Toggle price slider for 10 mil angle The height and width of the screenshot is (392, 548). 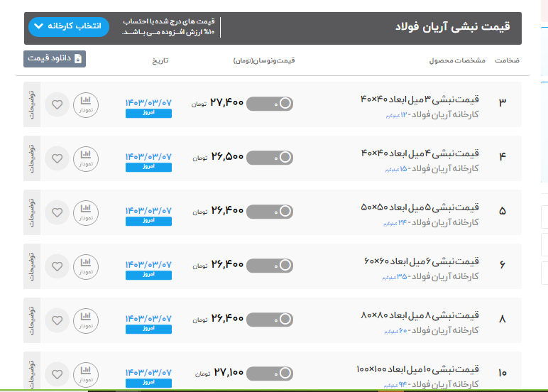click(270, 372)
